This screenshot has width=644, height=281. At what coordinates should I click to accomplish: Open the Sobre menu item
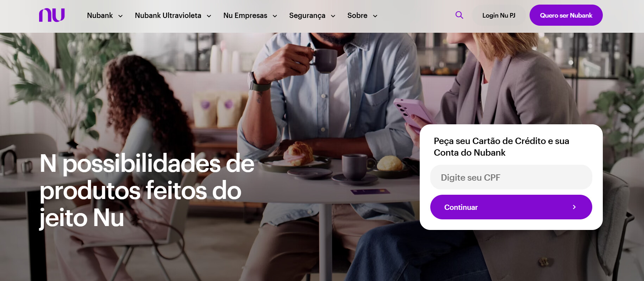pos(357,15)
